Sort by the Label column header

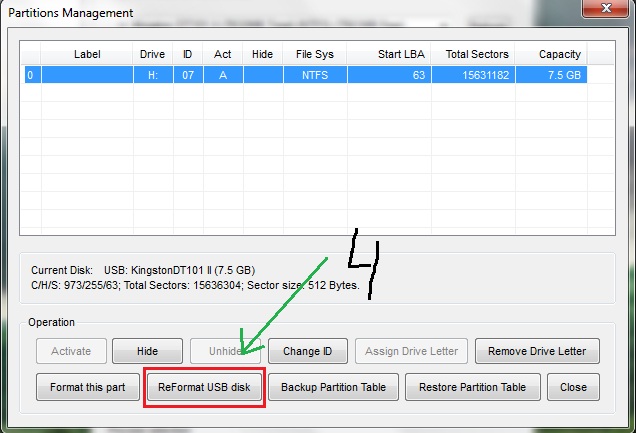pos(87,54)
